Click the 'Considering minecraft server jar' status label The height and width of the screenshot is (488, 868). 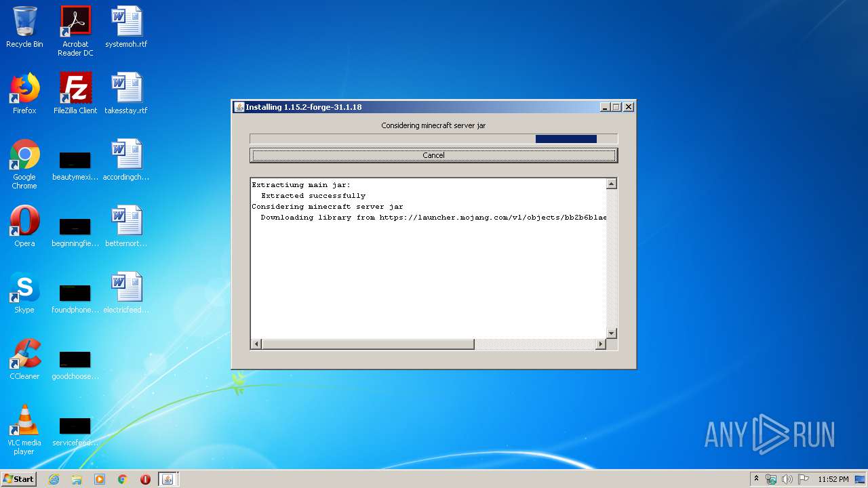(433, 125)
